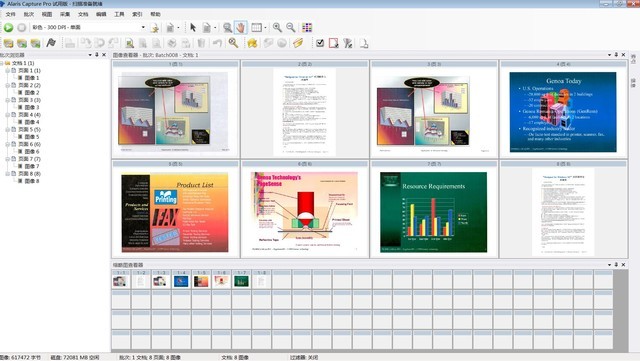Click the zoom in magnifier icon

pyautogui.click(x=277, y=27)
